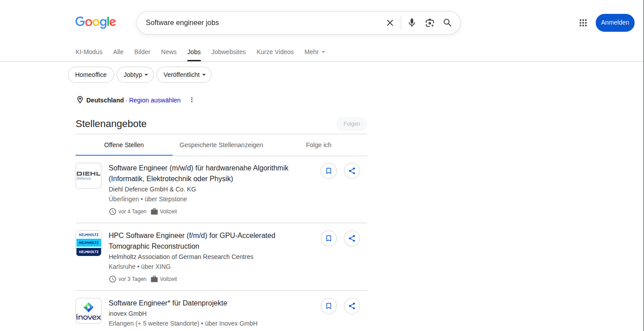Image resolution: width=644 pixels, height=331 pixels.
Task: Expand the Veröffentlicht filter dropdown
Action: coord(184,75)
